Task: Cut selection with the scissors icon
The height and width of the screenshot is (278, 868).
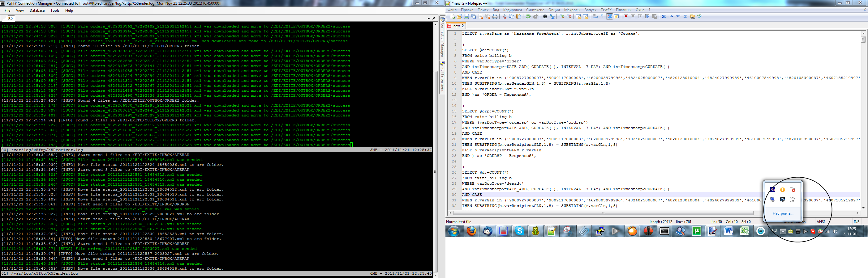Action: coord(505,16)
